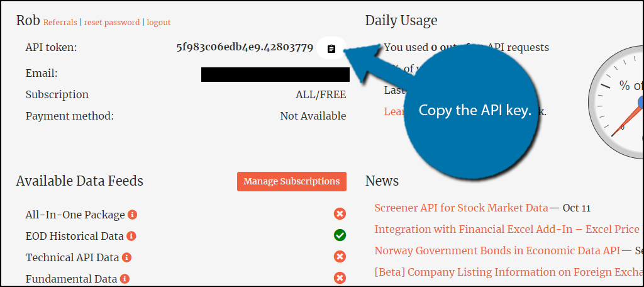The image size is (644, 287).
Task: Click green check status for EOD Historical Data
Action: [340, 235]
